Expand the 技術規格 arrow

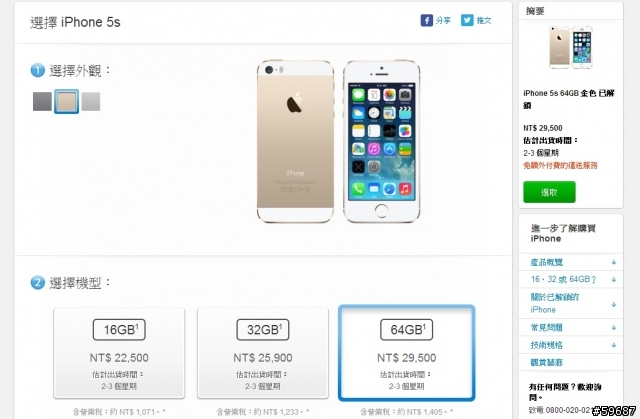pyautogui.click(x=613, y=345)
